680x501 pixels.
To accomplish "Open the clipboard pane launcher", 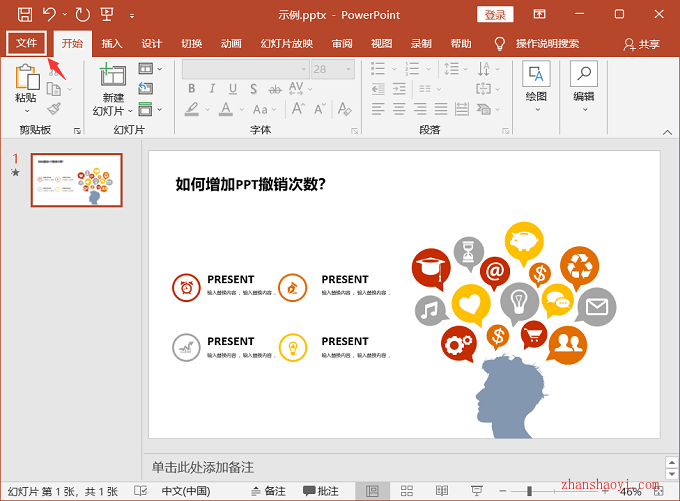I will tap(77, 131).
